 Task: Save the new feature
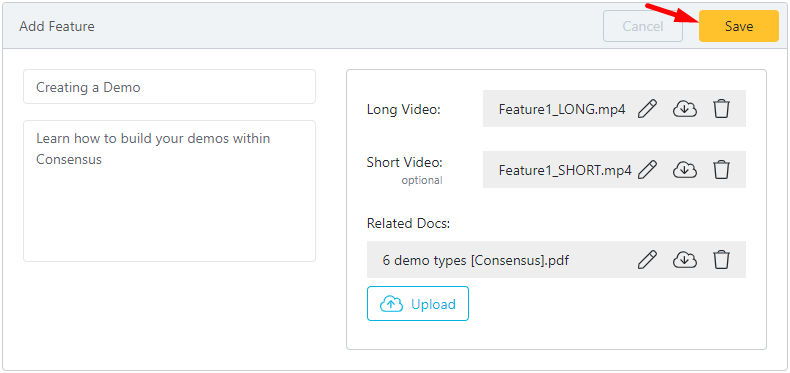739,26
